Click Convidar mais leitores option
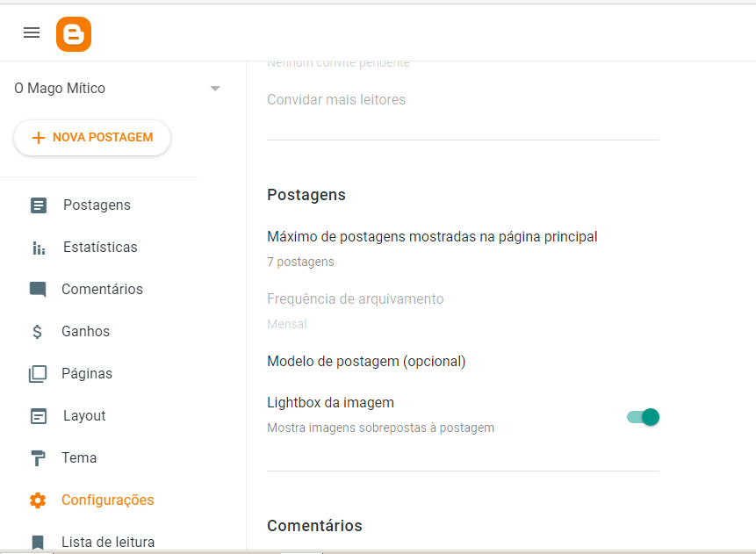 336,100
